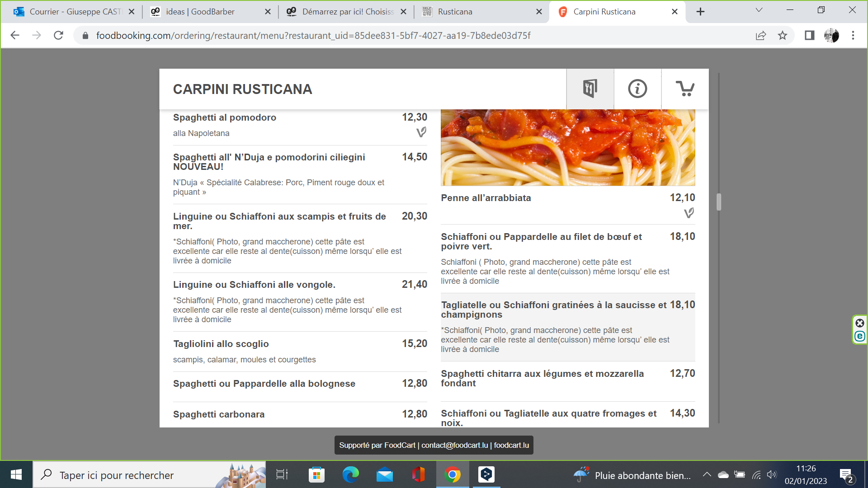Open the restaurant menu icon
This screenshot has width=868, height=488.
coord(590,89)
